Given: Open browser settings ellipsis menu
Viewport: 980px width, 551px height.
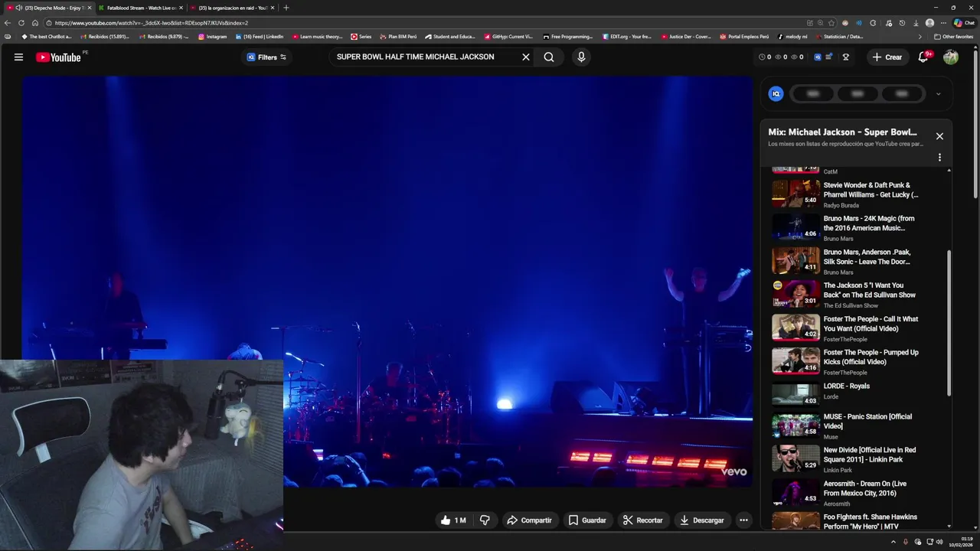Looking at the screenshot, I should [943, 23].
